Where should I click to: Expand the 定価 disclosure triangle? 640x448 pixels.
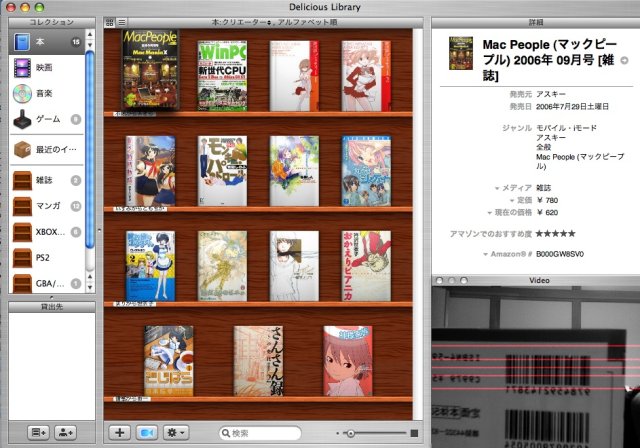click(511, 201)
